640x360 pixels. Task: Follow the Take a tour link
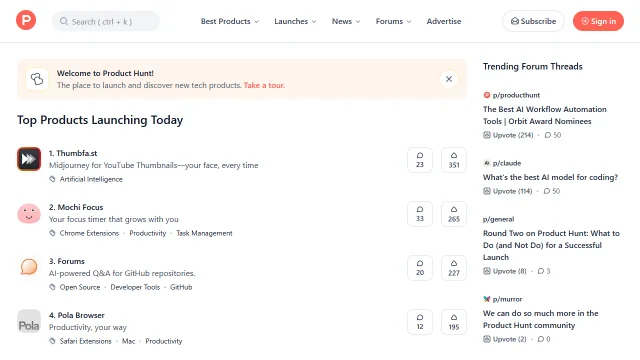pyautogui.click(x=264, y=85)
